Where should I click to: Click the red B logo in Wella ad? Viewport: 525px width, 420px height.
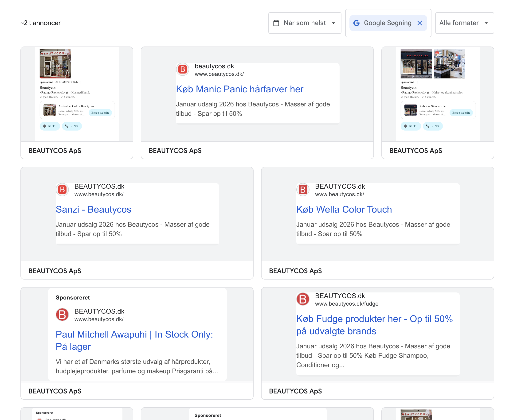pyautogui.click(x=303, y=190)
